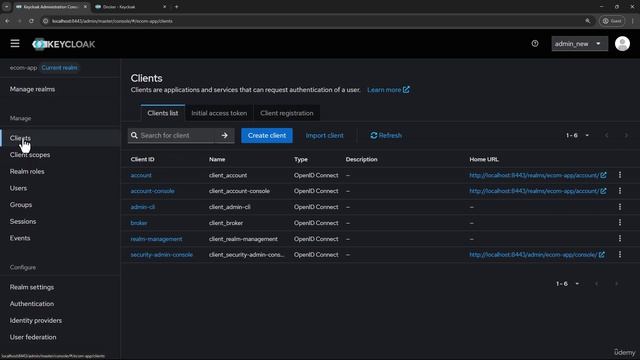Switch to Clients list tab

point(162,113)
